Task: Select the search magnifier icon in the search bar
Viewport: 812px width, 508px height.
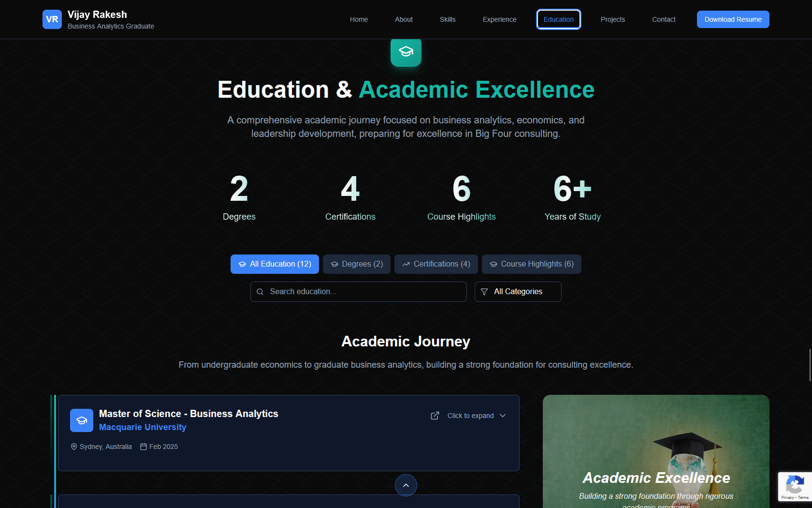Action: pyautogui.click(x=260, y=292)
